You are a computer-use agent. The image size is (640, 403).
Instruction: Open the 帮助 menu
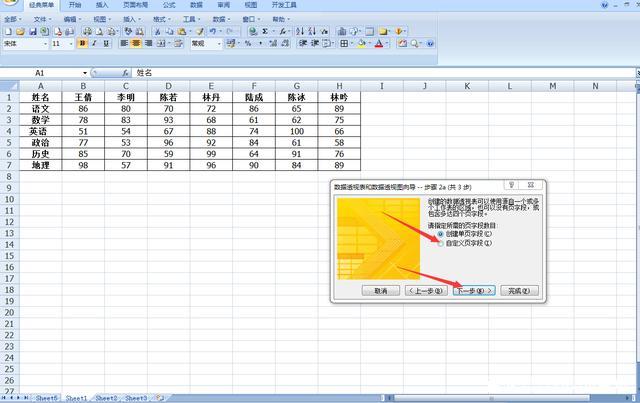point(281,19)
